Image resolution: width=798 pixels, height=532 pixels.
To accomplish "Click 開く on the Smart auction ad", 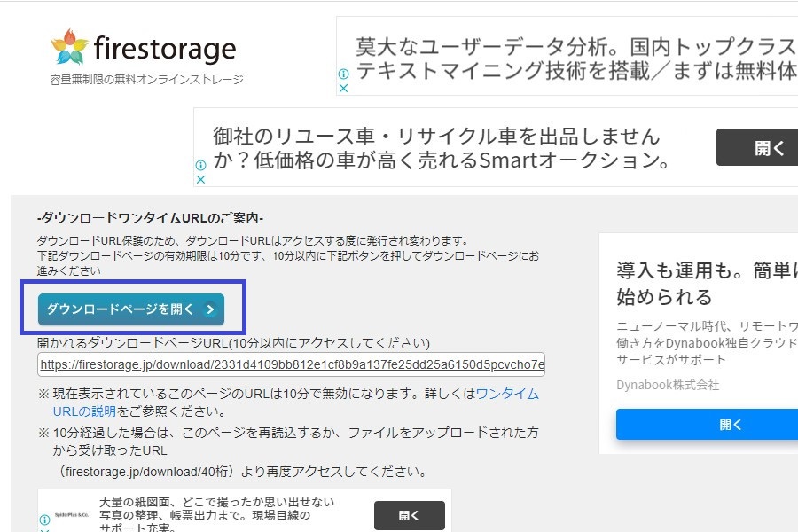I will coord(756,147).
